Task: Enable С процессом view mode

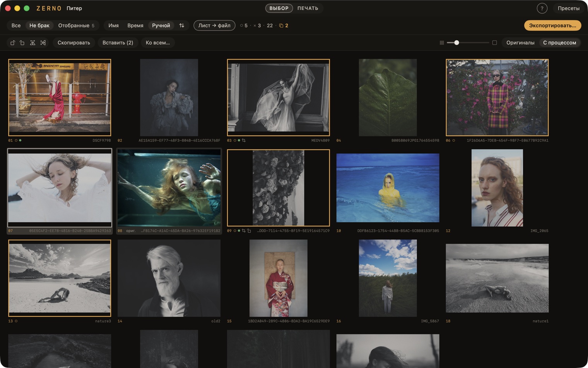Action: (559, 43)
